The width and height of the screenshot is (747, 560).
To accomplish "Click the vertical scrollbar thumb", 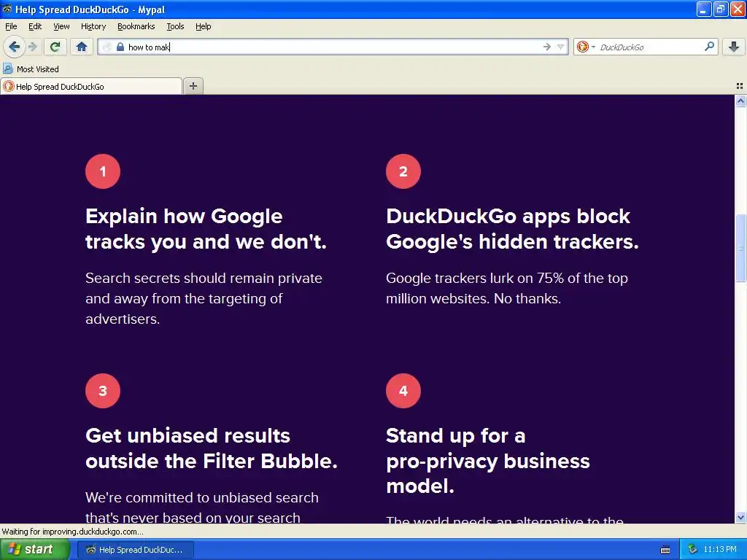I will pyautogui.click(x=740, y=248).
